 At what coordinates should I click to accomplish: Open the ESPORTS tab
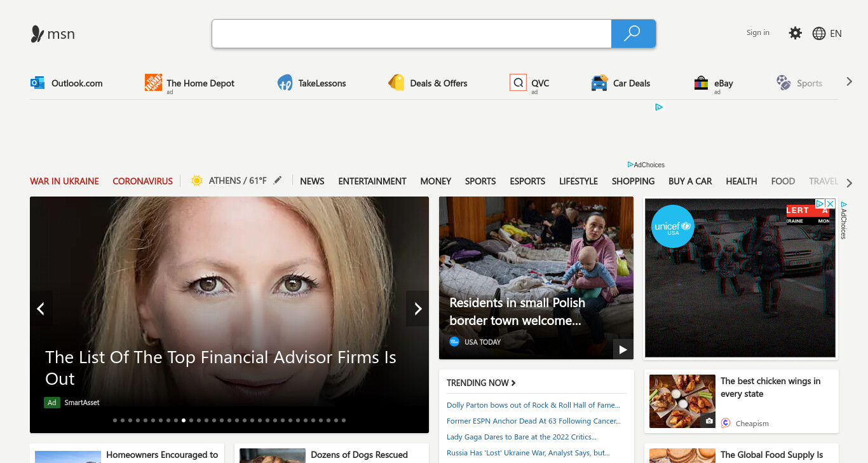527,181
